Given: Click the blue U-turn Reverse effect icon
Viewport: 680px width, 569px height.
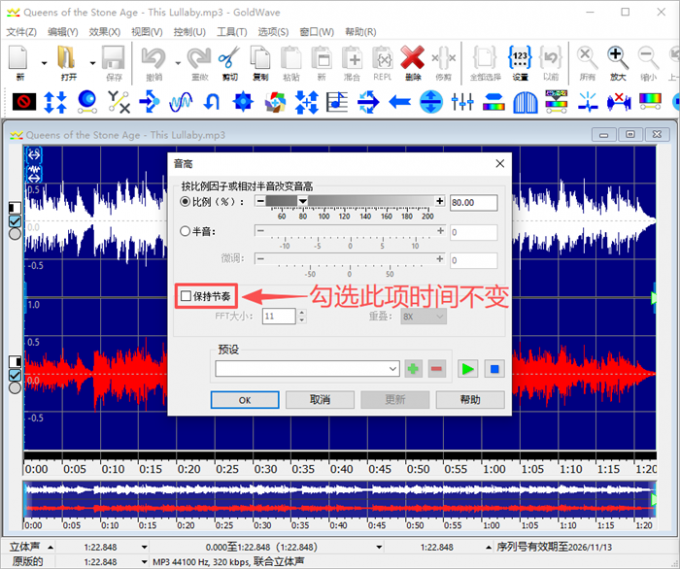Looking at the screenshot, I should pyautogui.click(x=212, y=102).
